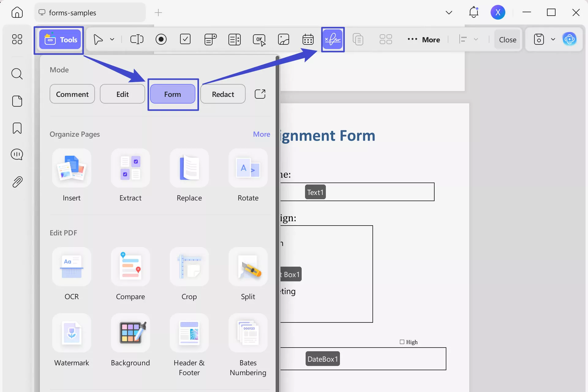Select the Form mode
The height and width of the screenshot is (392, 588).
point(173,94)
